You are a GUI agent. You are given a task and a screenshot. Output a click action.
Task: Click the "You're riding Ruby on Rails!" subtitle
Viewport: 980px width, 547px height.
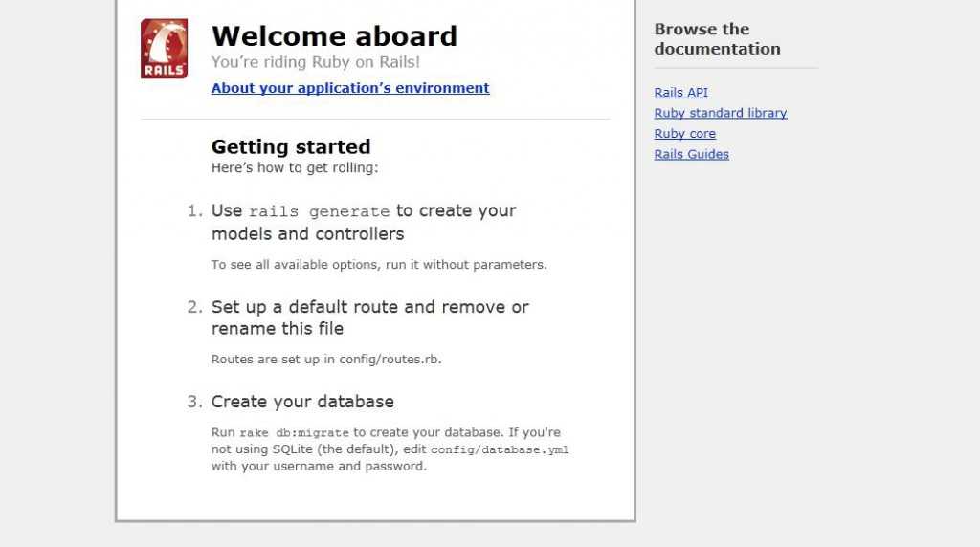[x=316, y=62]
